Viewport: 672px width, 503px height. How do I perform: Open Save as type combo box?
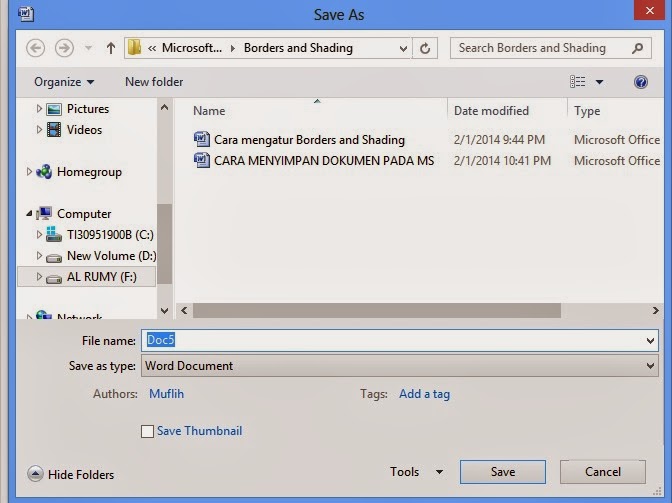(399, 365)
